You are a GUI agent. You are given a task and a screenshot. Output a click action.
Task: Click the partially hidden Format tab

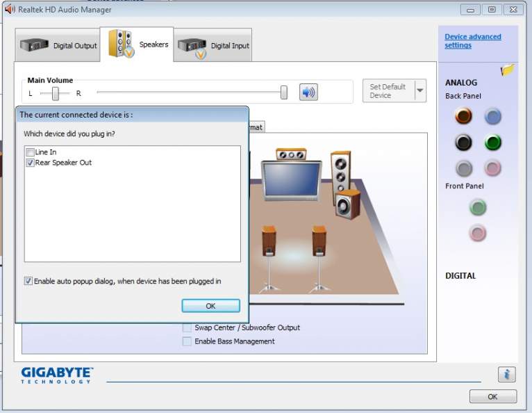click(257, 127)
